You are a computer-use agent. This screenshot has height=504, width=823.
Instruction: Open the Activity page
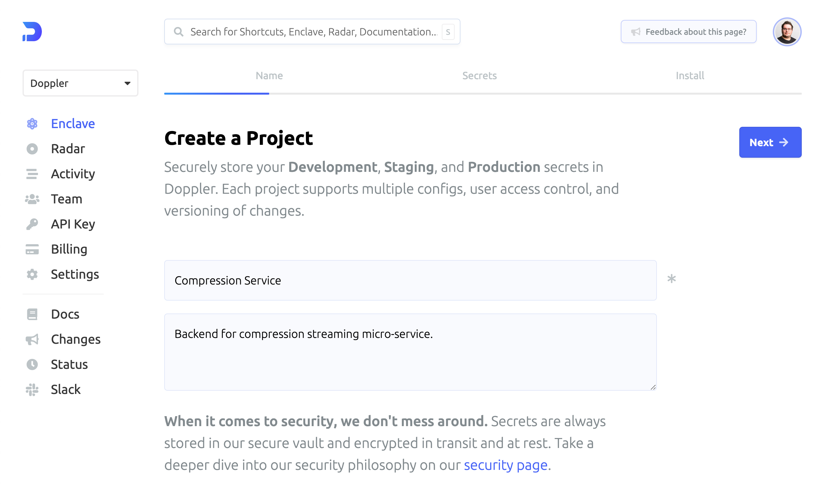[x=73, y=174]
